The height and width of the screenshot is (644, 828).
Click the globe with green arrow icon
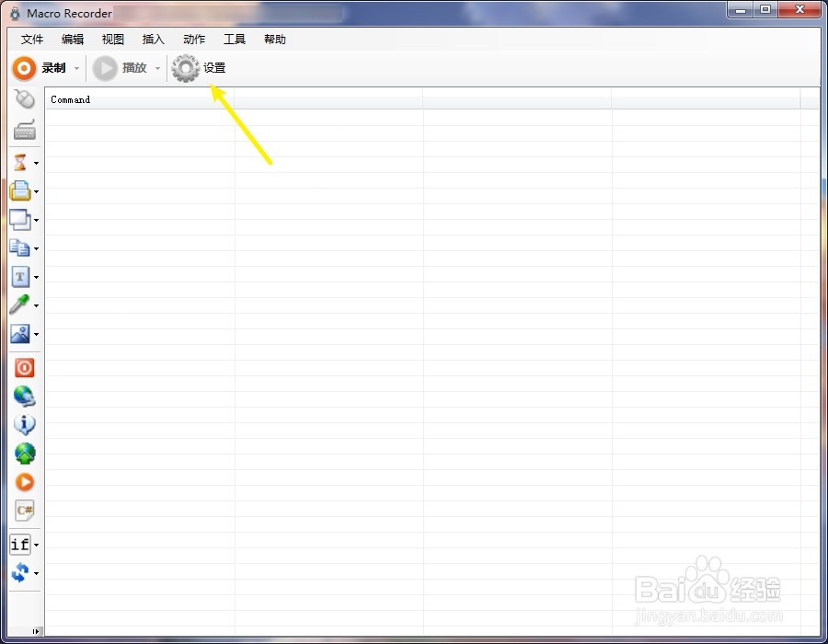click(x=24, y=454)
